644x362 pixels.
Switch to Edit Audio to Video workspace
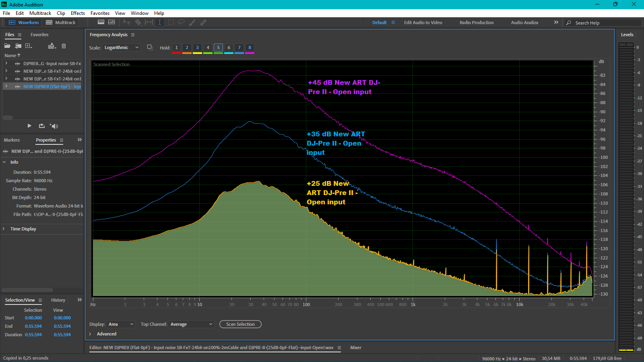[x=423, y=23]
